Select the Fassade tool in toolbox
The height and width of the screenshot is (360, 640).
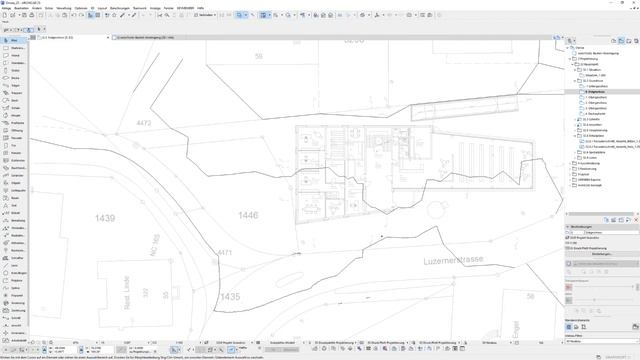(x=13, y=138)
